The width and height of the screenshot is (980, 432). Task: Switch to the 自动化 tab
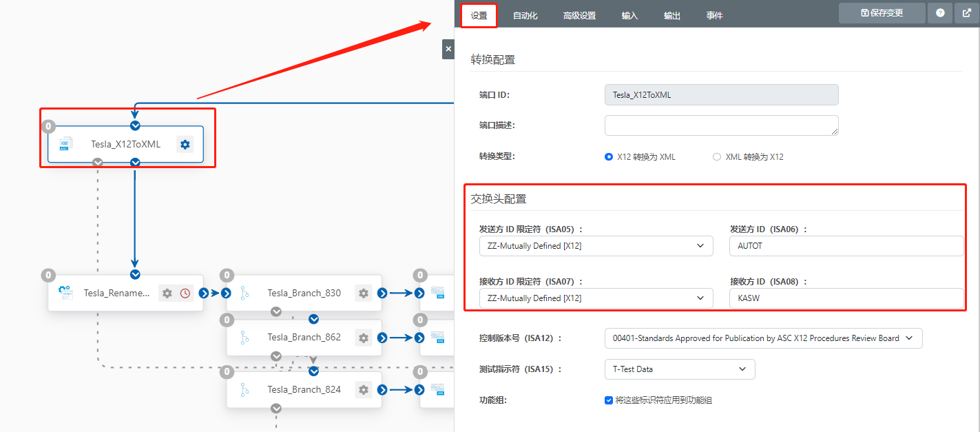click(x=525, y=15)
